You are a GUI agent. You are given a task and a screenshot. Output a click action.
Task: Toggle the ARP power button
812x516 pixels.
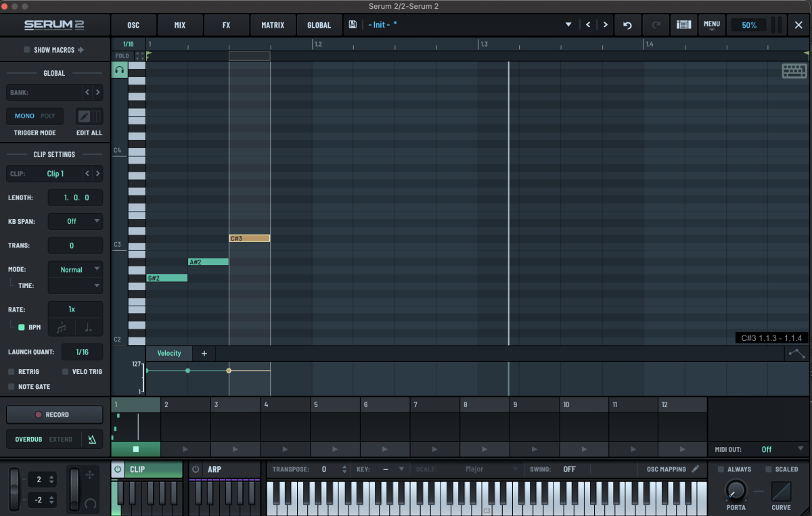196,469
